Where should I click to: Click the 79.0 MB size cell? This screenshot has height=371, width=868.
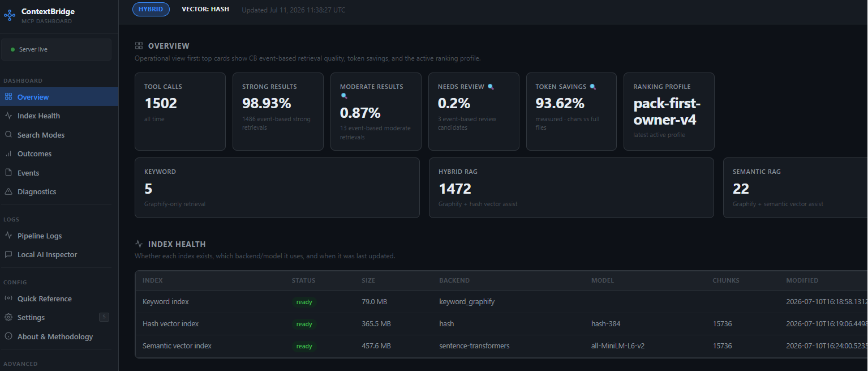pos(375,302)
